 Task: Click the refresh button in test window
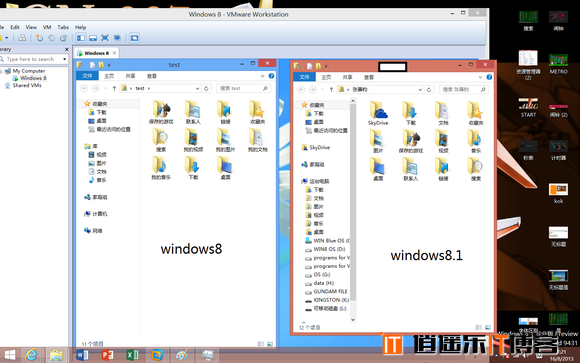tap(206, 88)
